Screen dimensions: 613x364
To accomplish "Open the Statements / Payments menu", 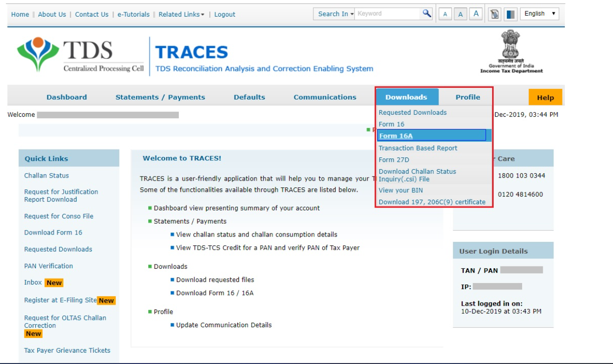I will (x=160, y=97).
